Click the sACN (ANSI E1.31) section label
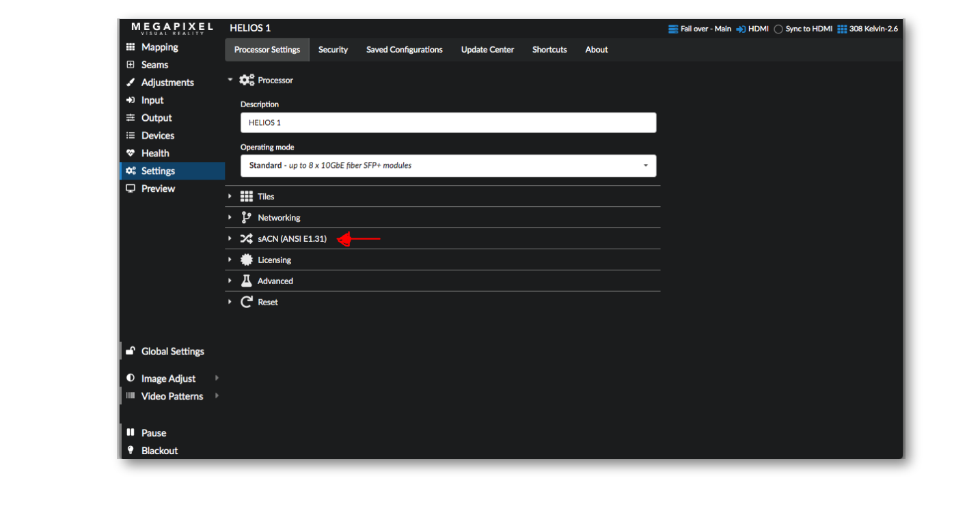The width and height of the screenshot is (980, 517). point(292,239)
